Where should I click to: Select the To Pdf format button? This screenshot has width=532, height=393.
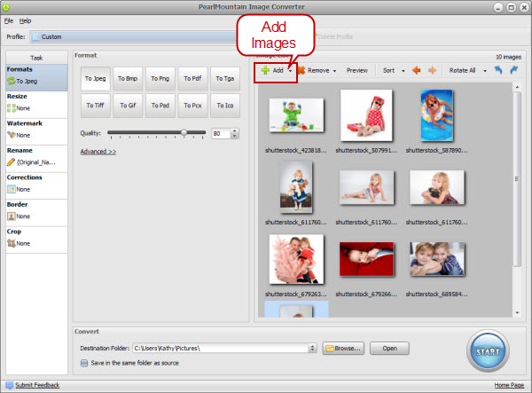click(x=192, y=79)
